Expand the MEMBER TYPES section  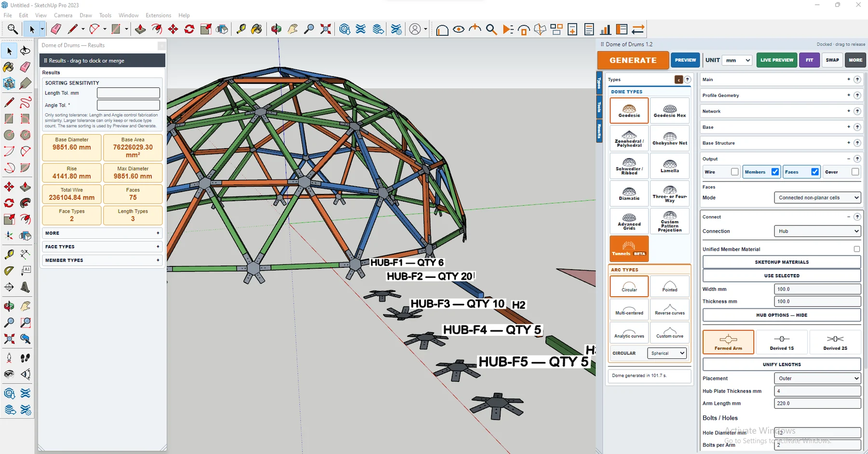pyautogui.click(x=102, y=260)
